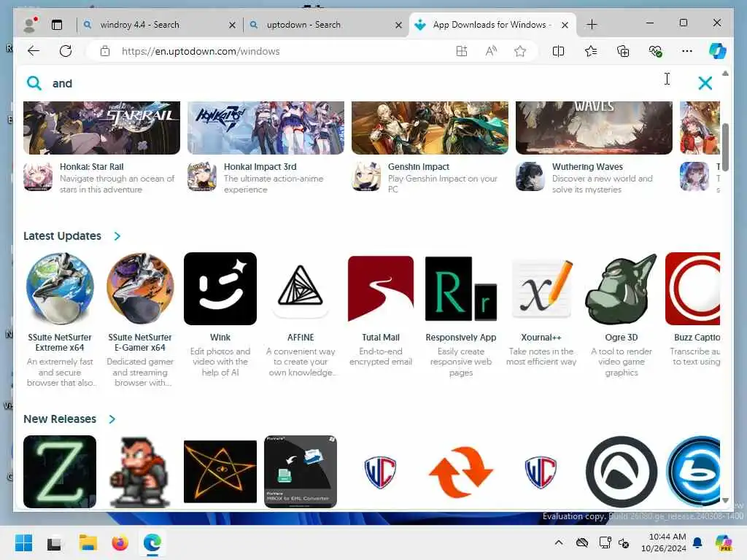Expand the New Releases section arrow
Screen dimensions: 747x560
click(x=112, y=419)
